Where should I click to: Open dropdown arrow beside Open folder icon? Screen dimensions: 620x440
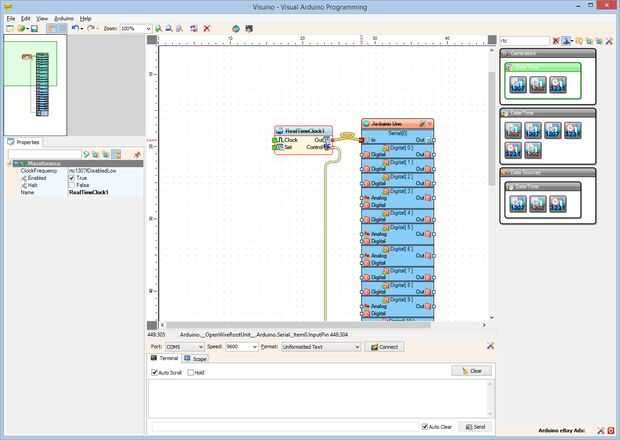pyautogui.click(x=27, y=29)
